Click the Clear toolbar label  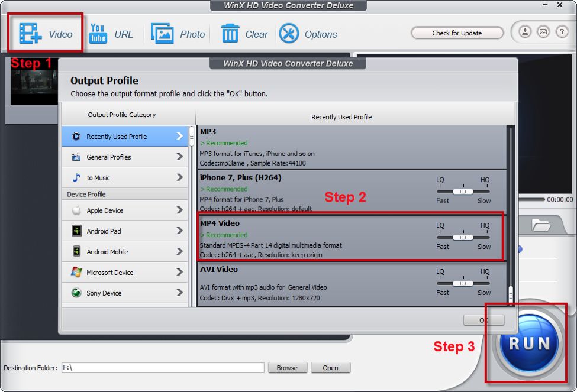coord(256,34)
